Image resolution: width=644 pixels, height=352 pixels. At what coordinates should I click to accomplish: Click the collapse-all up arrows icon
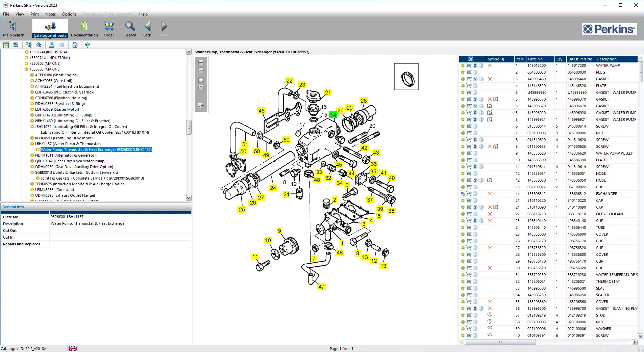pyautogui.click(x=39, y=45)
